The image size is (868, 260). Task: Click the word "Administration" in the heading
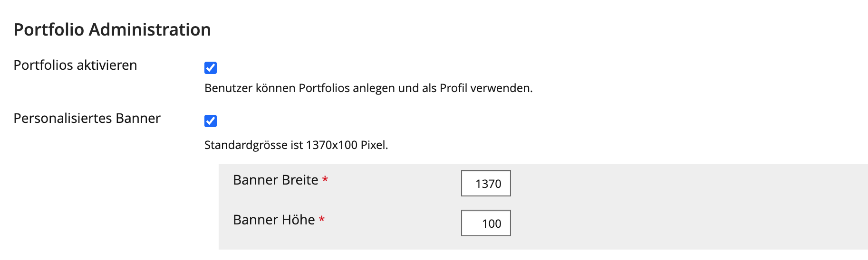pyautogui.click(x=150, y=29)
